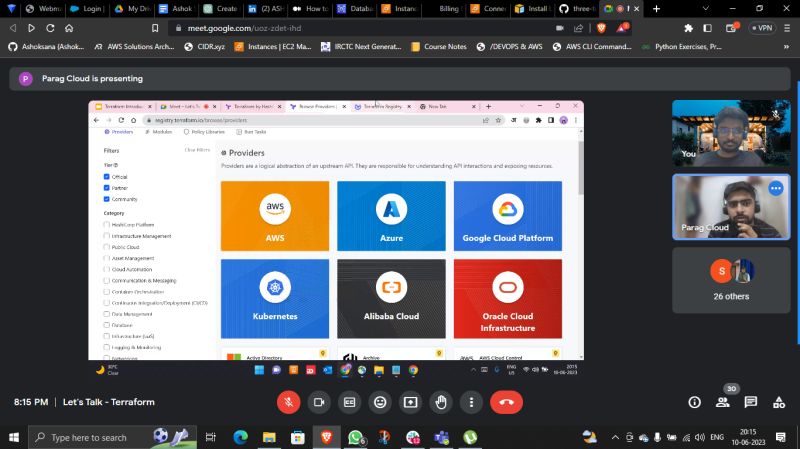Open Windows Start menu

coord(14,437)
